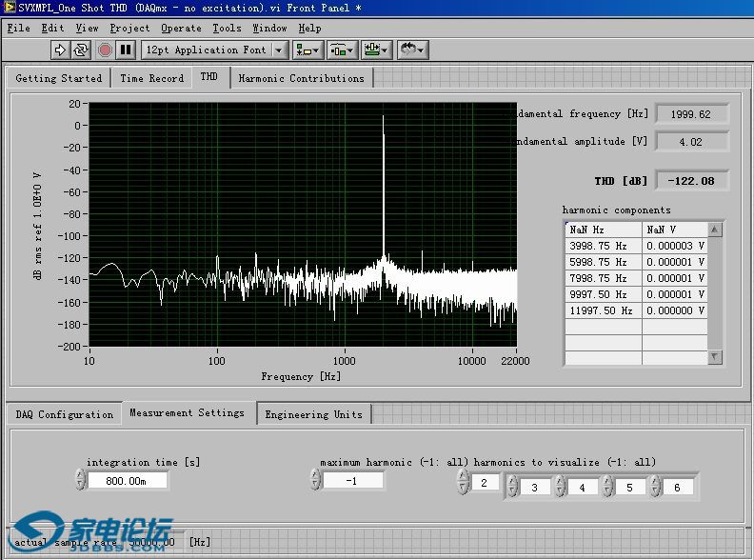Viewport: 754px width, 560px height.
Task: Open the Align Objects tool
Action: 308,50
